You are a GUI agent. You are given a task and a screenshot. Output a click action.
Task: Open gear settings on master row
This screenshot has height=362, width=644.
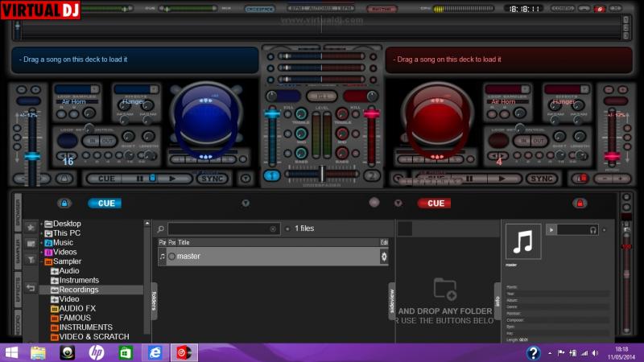click(x=384, y=257)
